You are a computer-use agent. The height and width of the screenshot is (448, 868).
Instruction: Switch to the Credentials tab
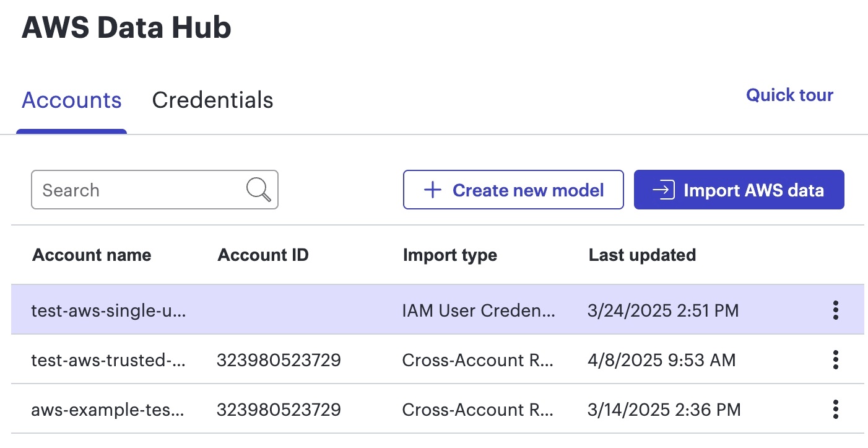coord(212,100)
